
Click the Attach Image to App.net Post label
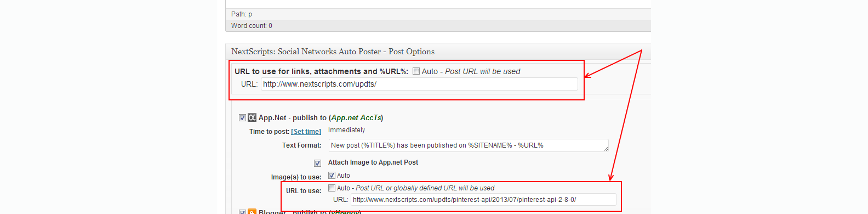pos(373,162)
